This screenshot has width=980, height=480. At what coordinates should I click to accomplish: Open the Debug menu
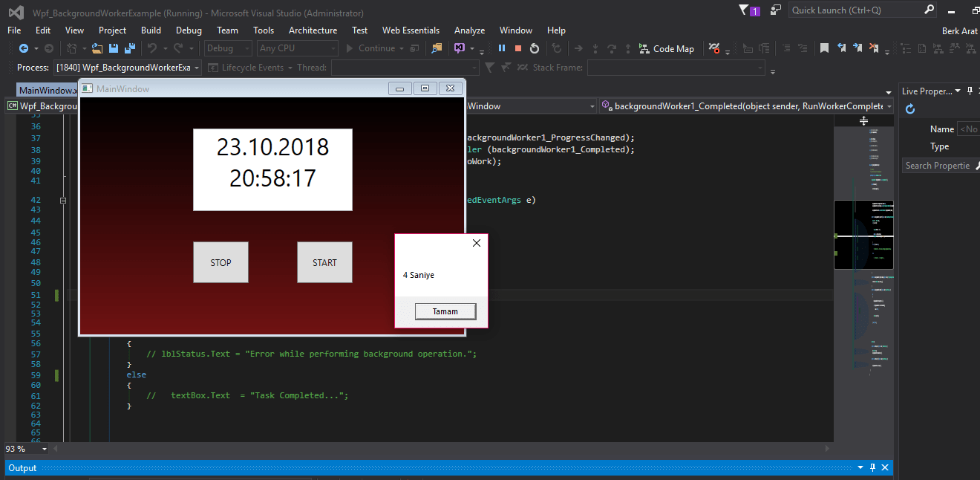point(189,30)
